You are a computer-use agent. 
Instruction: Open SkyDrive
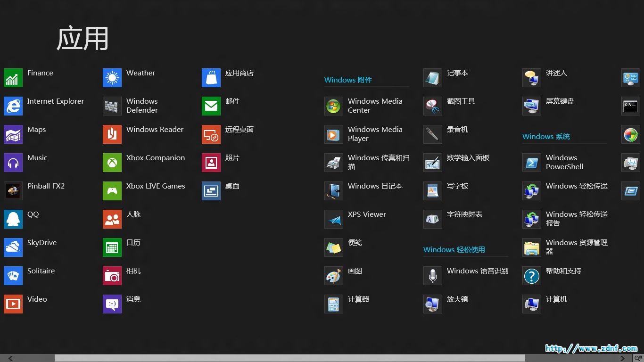click(13, 247)
